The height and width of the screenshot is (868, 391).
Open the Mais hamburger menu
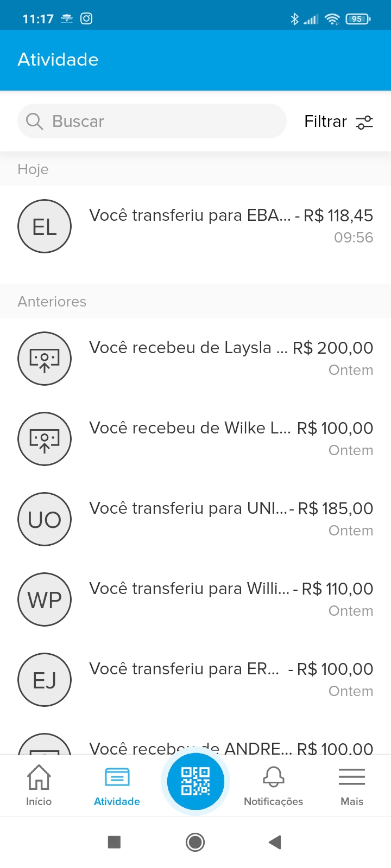351,784
